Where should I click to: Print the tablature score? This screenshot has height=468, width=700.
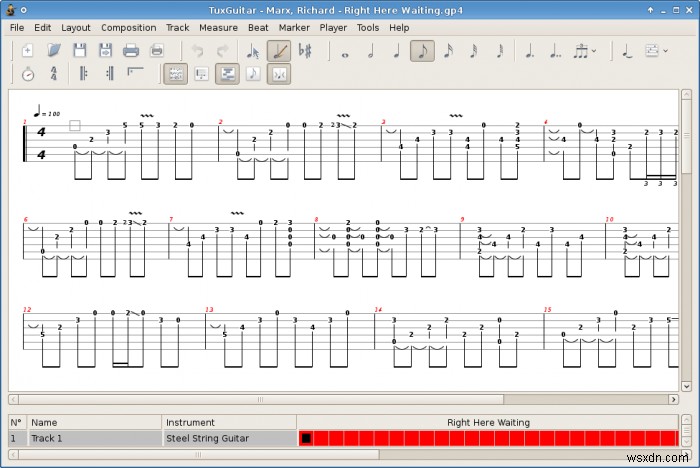131,50
